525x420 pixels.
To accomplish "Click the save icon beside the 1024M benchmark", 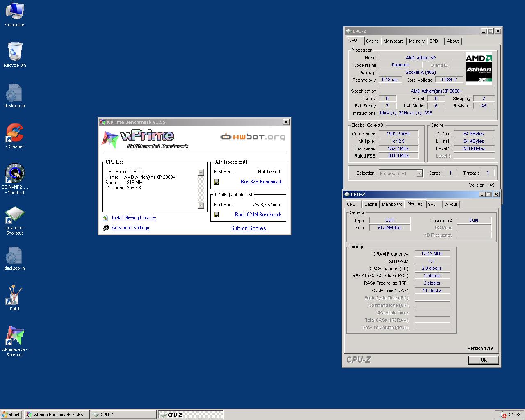I will [217, 215].
